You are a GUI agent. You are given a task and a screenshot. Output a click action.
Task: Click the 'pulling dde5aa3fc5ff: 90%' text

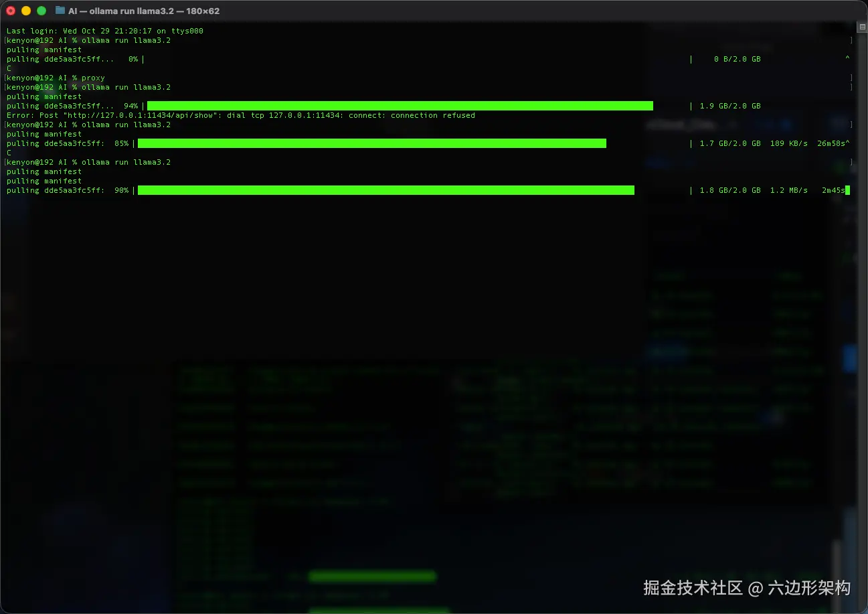click(68, 190)
